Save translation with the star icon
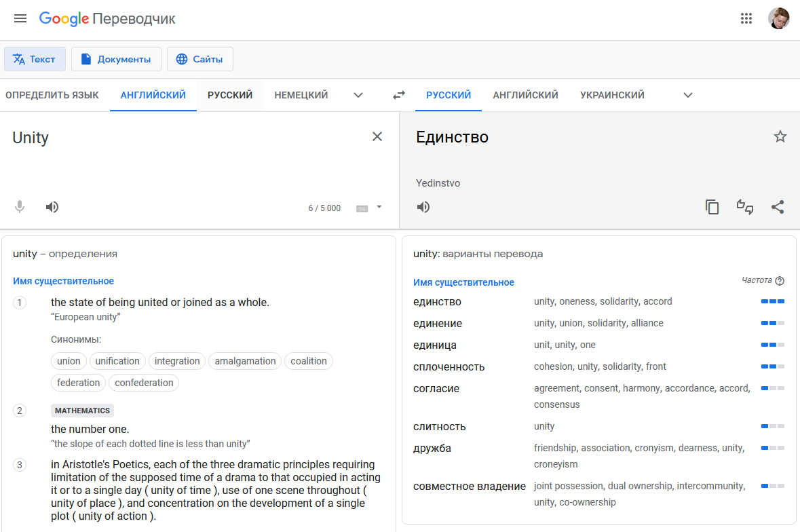Image resolution: width=800 pixels, height=532 pixels. 780,136
